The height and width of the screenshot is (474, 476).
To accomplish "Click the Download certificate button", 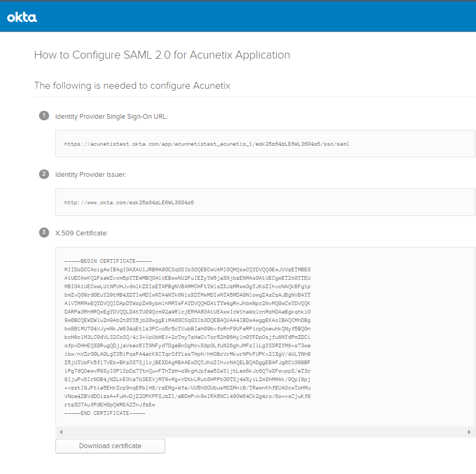I will (110, 445).
